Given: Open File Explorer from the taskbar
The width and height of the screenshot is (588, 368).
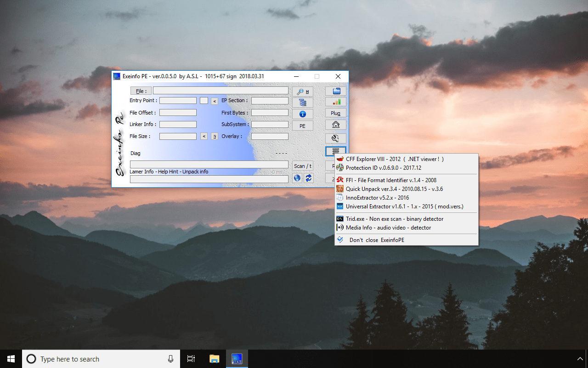Looking at the screenshot, I should (214, 359).
